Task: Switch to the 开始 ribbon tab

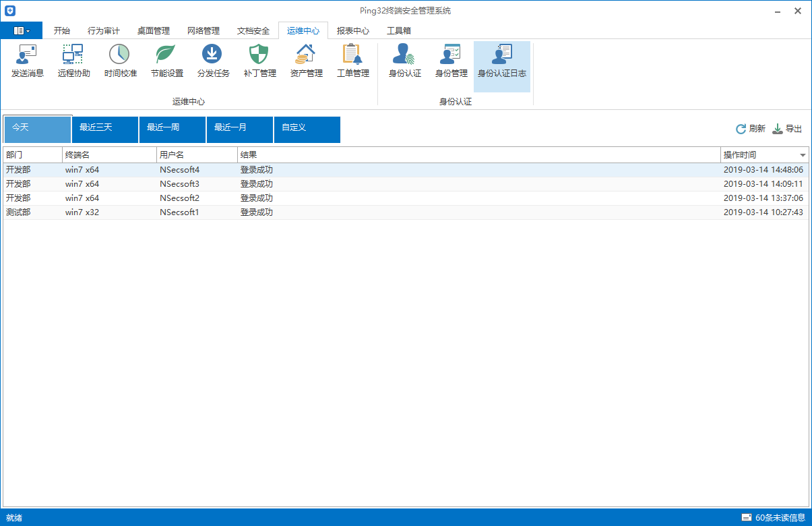Action: click(x=61, y=30)
